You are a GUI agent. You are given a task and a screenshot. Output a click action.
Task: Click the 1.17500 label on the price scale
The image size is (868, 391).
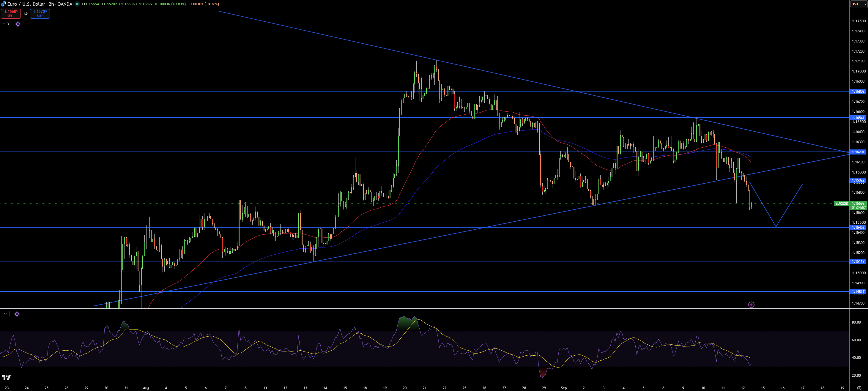tap(858, 21)
